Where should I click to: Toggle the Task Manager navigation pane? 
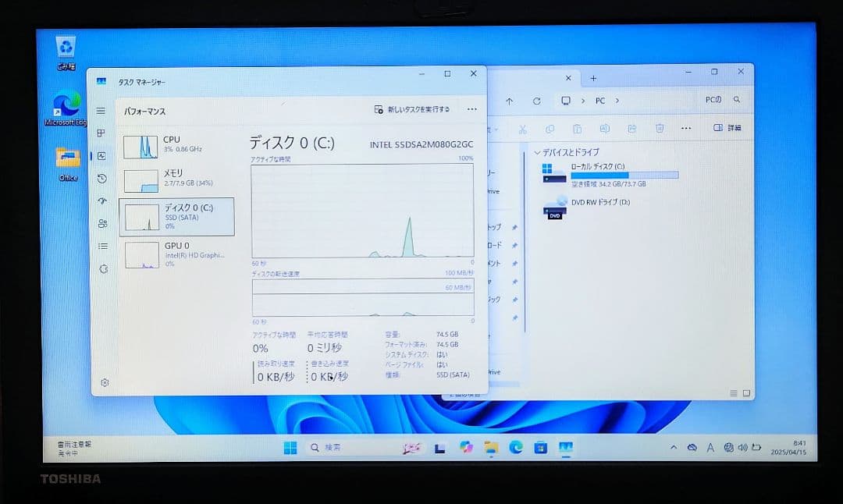pyautogui.click(x=100, y=111)
